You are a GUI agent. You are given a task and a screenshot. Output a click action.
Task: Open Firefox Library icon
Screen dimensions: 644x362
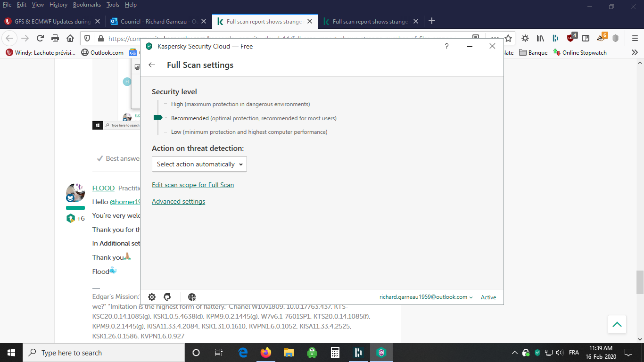click(x=540, y=38)
